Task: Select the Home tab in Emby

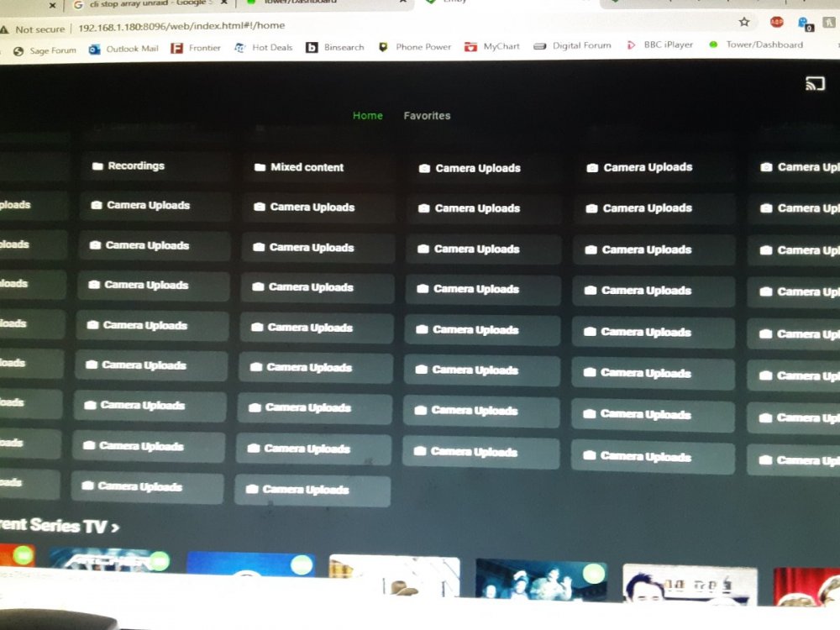Action: [368, 116]
